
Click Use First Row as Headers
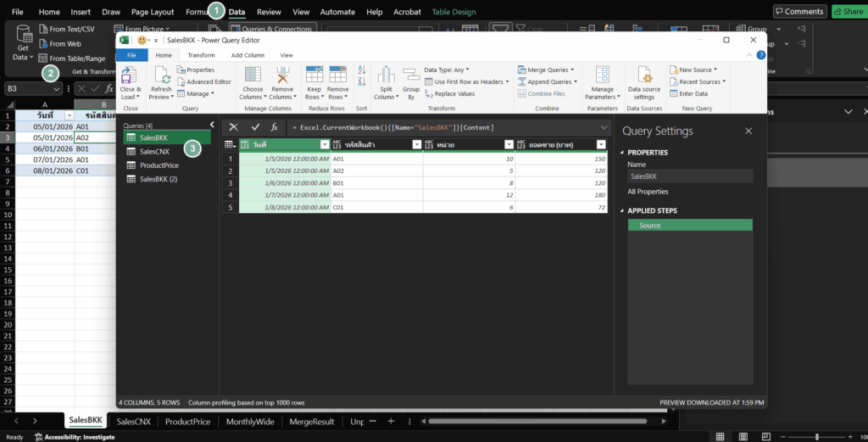pyautogui.click(x=467, y=81)
